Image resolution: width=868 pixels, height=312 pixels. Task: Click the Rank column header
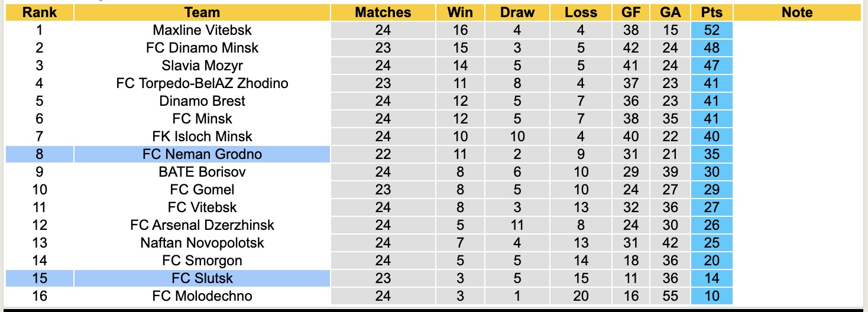(40, 12)
